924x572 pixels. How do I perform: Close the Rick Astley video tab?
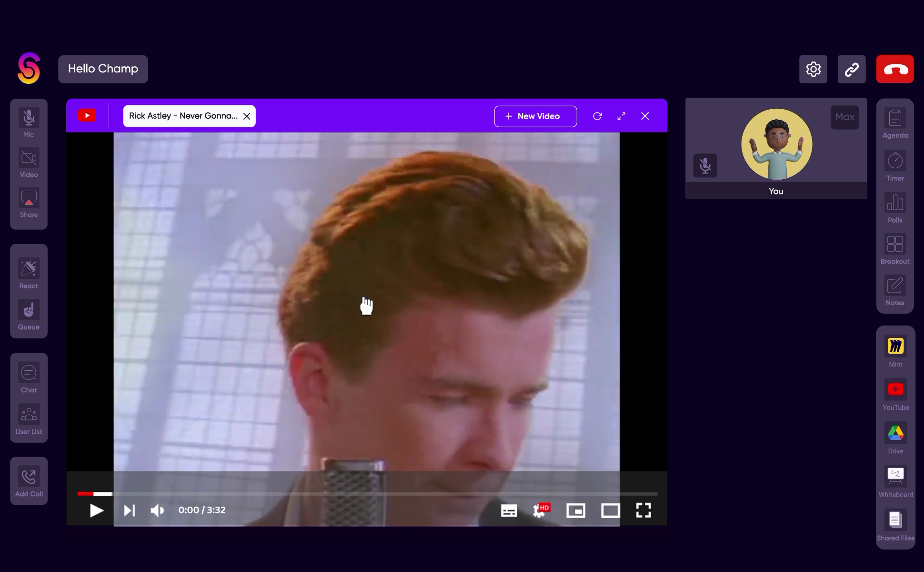click(247, 116)
